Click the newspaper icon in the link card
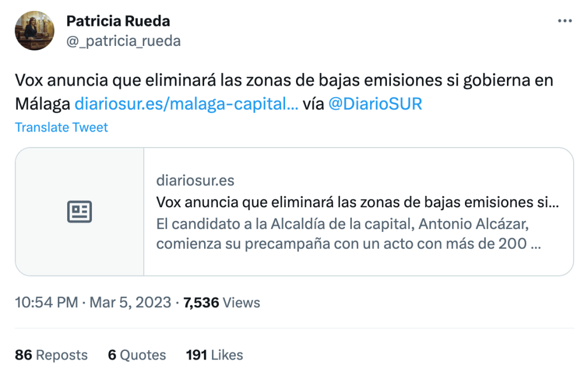Screen dimensions: 588x379 click(79, 212)
